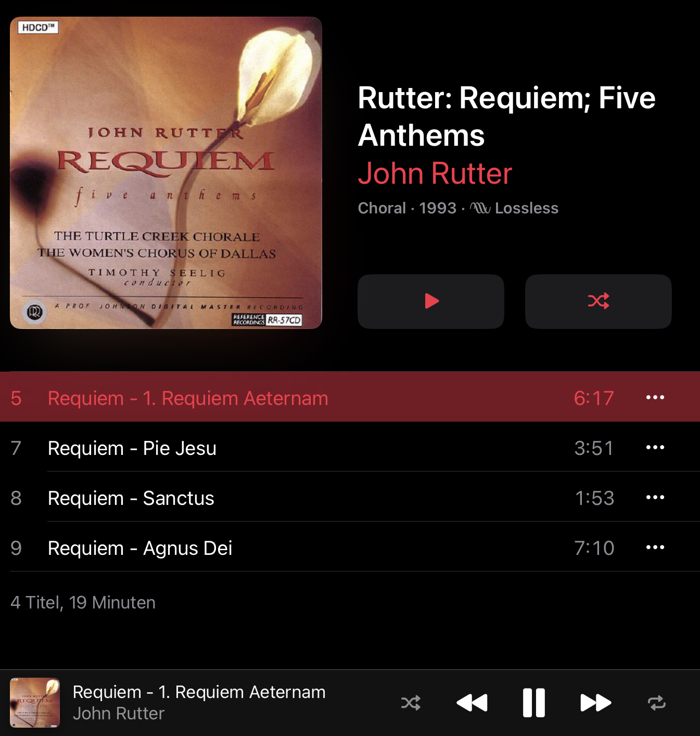The width and height of the screenshot is (700, 736).
Task: Open more options for Requiem Aeternam track
Action: point(655,398)
